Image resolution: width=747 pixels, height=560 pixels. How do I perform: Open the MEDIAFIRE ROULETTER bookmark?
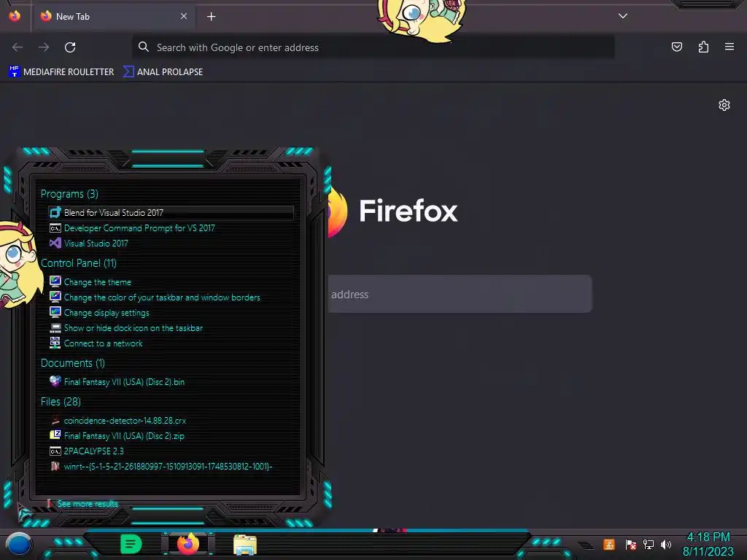(x=61, y=72)
